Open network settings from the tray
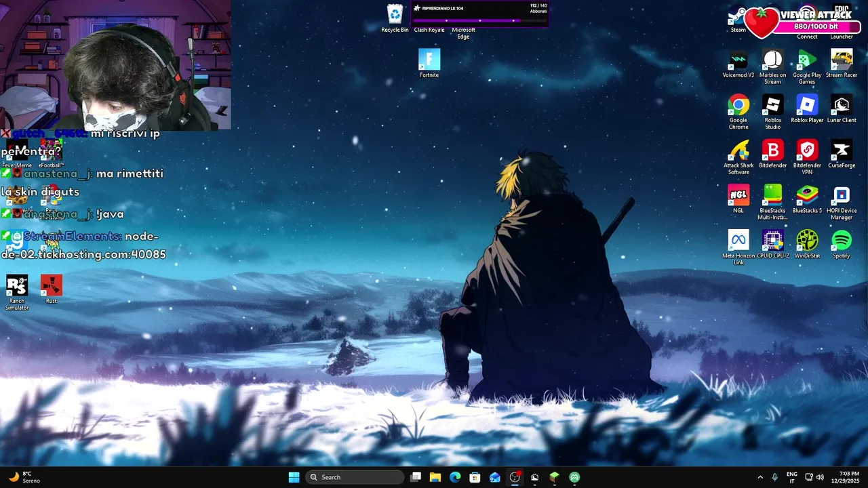Screen dimensions: 868x488 (809, 477)
